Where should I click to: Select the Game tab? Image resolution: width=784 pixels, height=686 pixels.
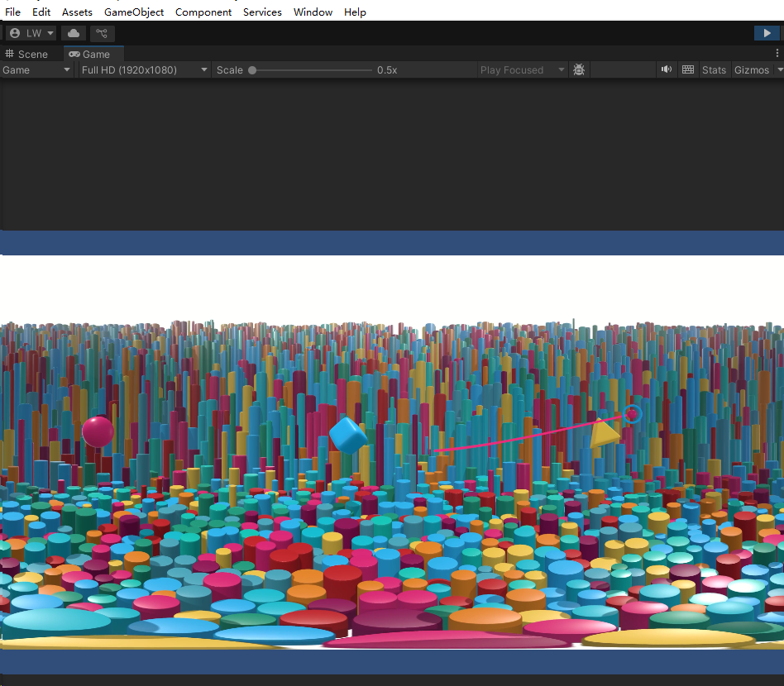coord(93,54)
